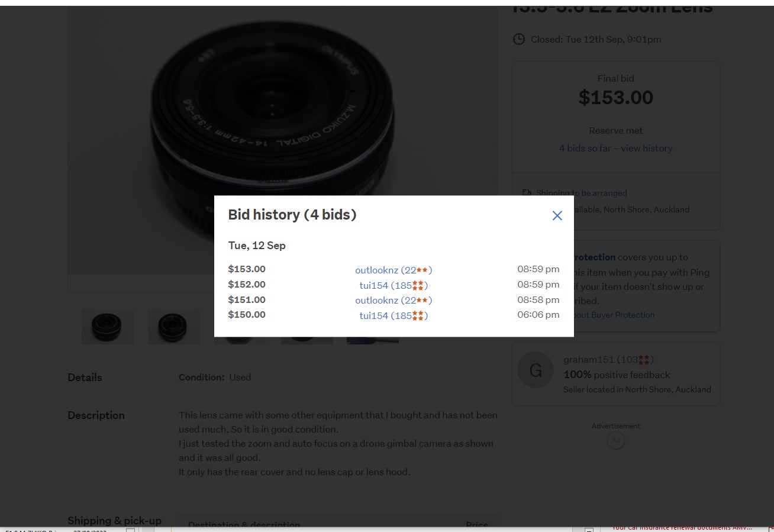Click the round Ad badge under Advertisement
This screenshot has width=774, height=532.
tap(615, 440)
